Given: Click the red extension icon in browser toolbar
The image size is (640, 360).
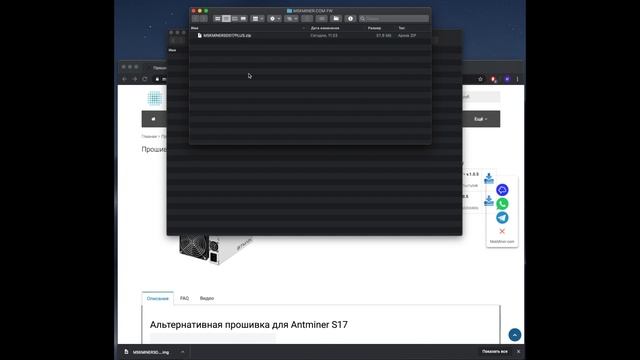Looking at the screenshot, I should click(493, 79).
